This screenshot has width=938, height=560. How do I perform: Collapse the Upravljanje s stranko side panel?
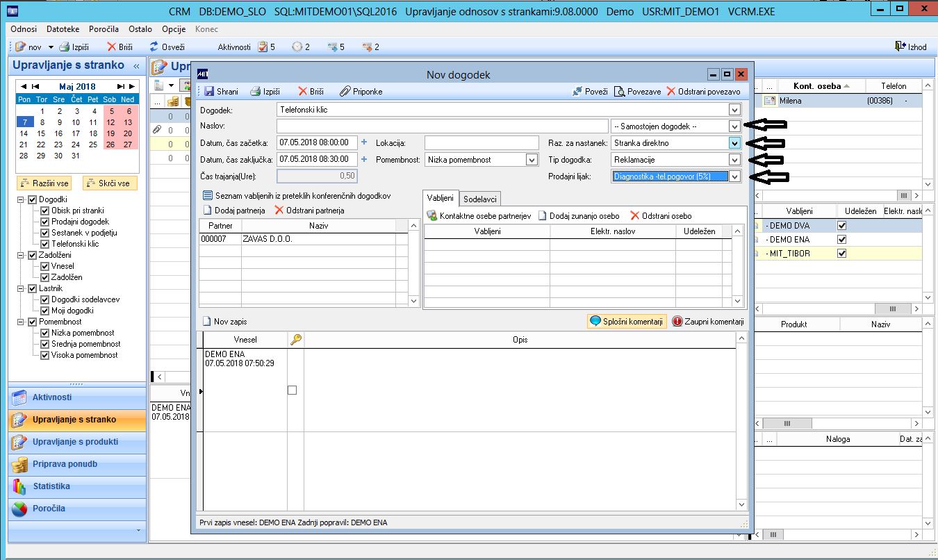click(x=136, y=66)
